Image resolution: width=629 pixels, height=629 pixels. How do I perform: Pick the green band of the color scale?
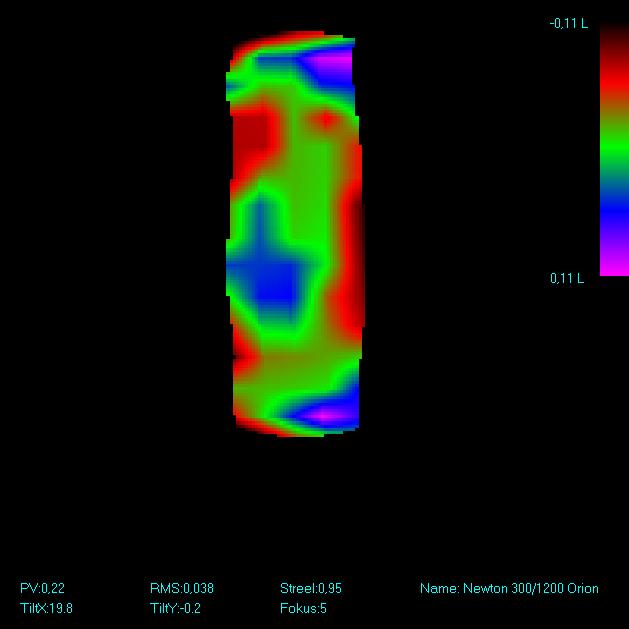pyautogui.click(x=613, y=150)
